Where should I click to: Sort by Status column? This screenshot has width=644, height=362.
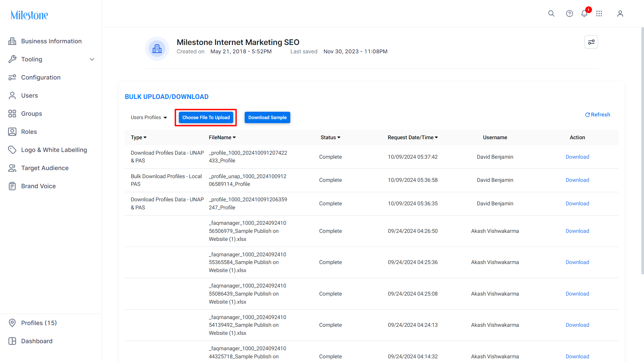tap(330, 137)
